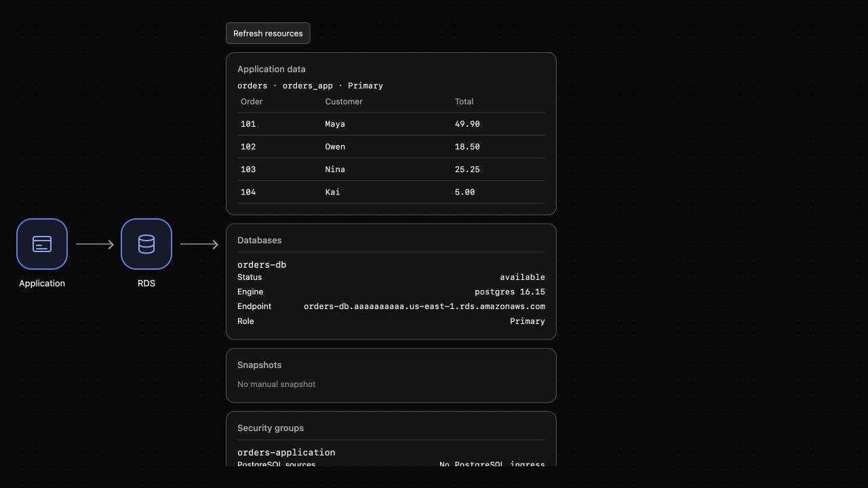Select order number 104 cell
Screen dimensions: 868x488
[x=248, y=192]
